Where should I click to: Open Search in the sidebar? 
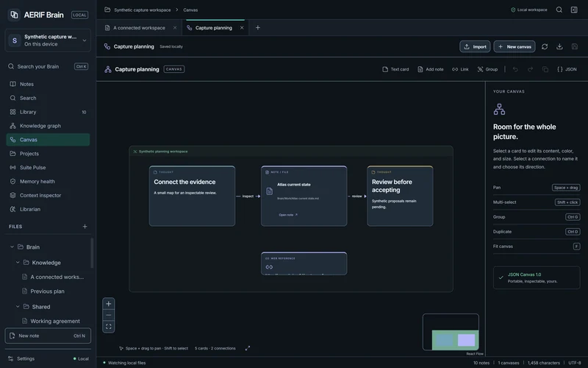(x=48, y=98)
